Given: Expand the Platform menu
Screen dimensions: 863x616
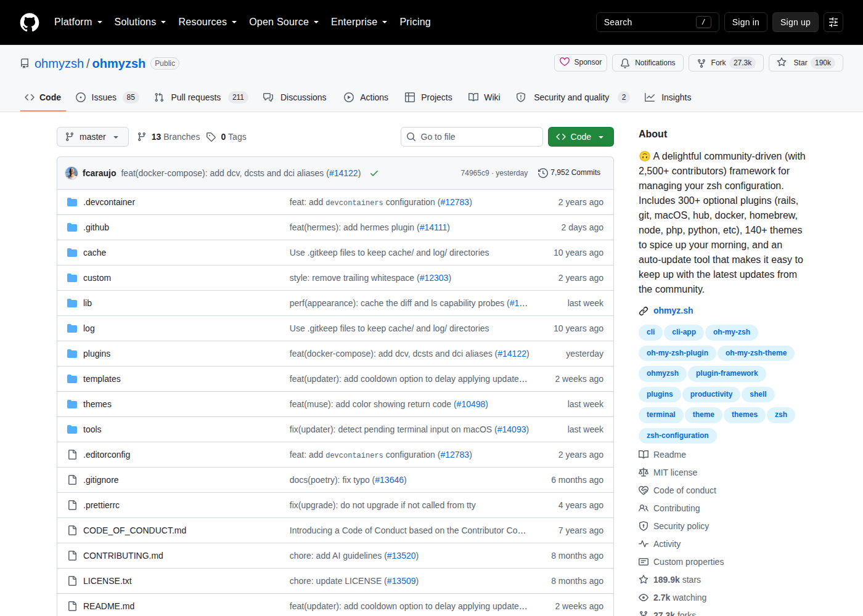Looking at the screenshot, I should [78, 22].
